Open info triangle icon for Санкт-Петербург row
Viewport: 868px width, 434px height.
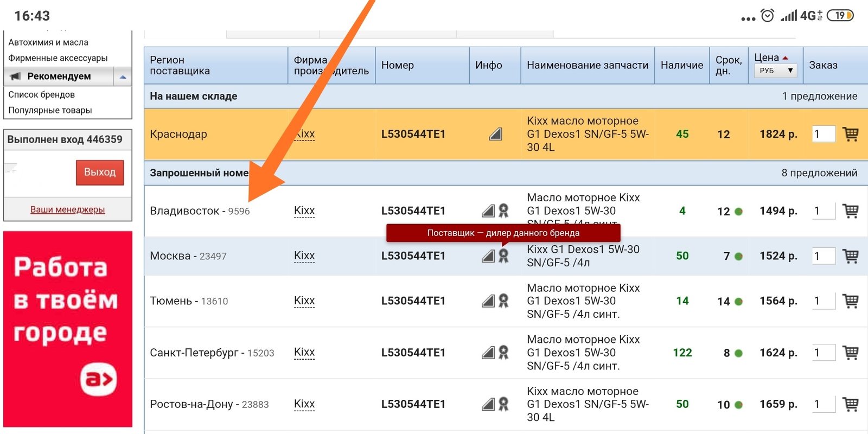(488, 353)
